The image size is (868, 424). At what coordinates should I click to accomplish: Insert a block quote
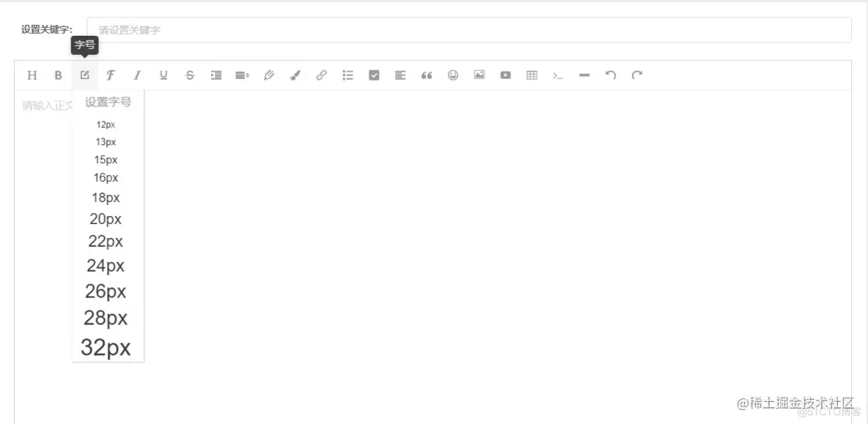[x=426, y=75]
